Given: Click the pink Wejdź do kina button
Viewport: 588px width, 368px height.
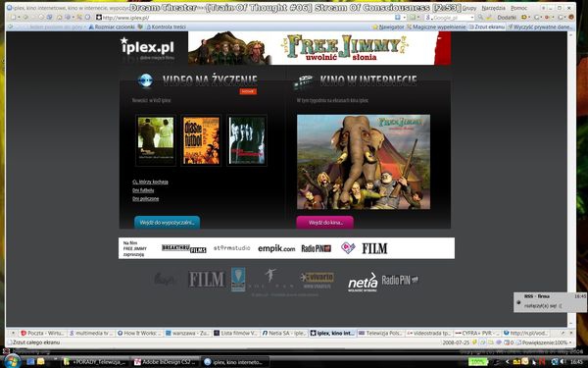Looking at the screenshot, I should 324,223.
